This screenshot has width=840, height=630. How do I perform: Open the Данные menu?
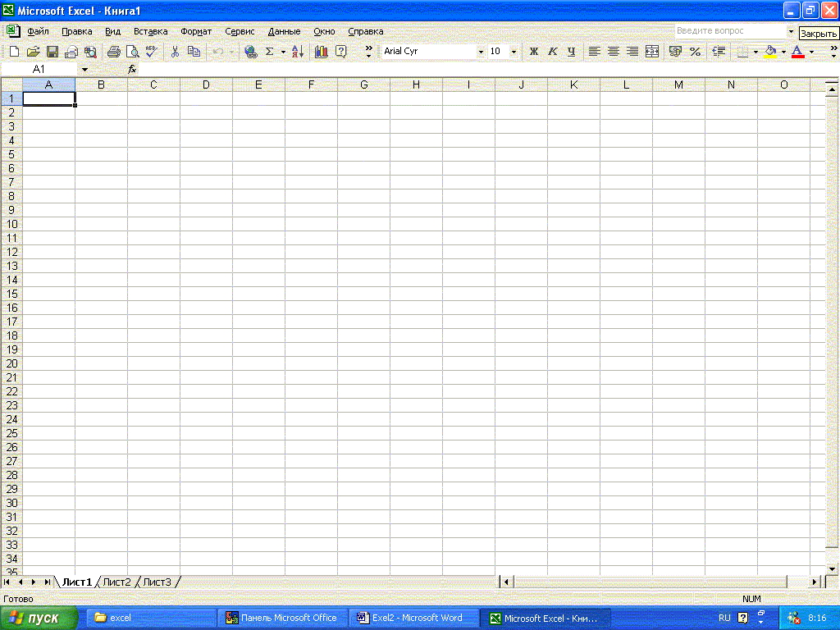coord(284,32)
